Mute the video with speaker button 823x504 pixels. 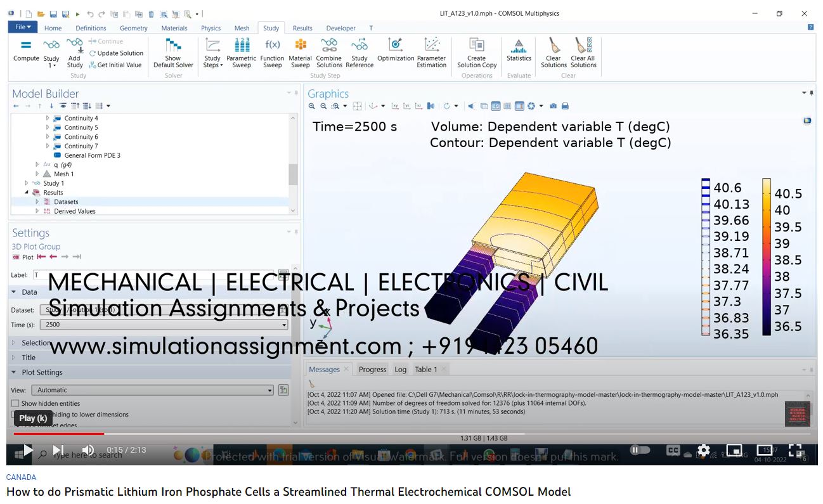(x=88, y=450)
